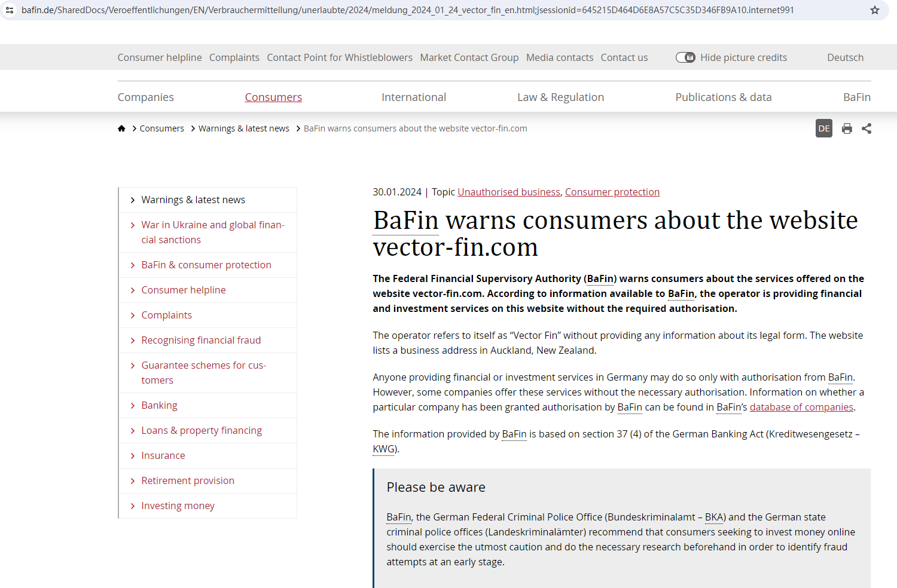Screen dimensions: 897x588
Task: Expand the Insurance sidebar chevron
Action: pos(133,456)
